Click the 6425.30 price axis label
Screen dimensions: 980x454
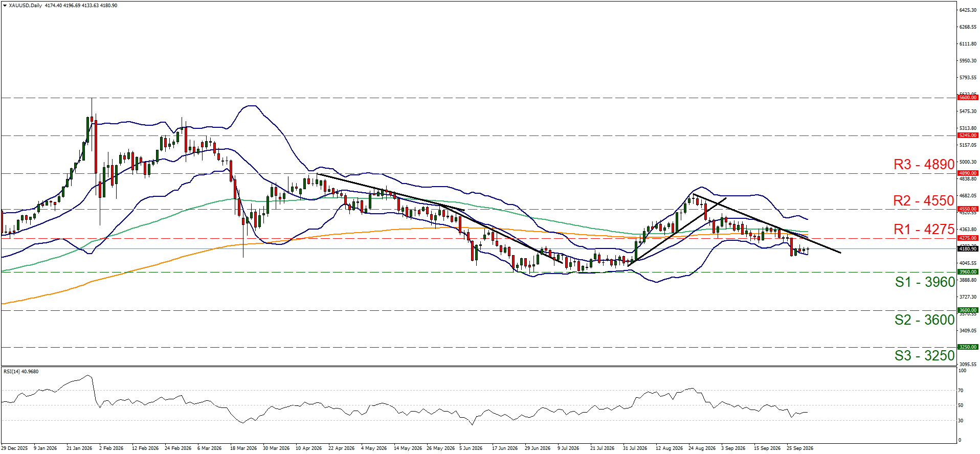tap(968, 10)
